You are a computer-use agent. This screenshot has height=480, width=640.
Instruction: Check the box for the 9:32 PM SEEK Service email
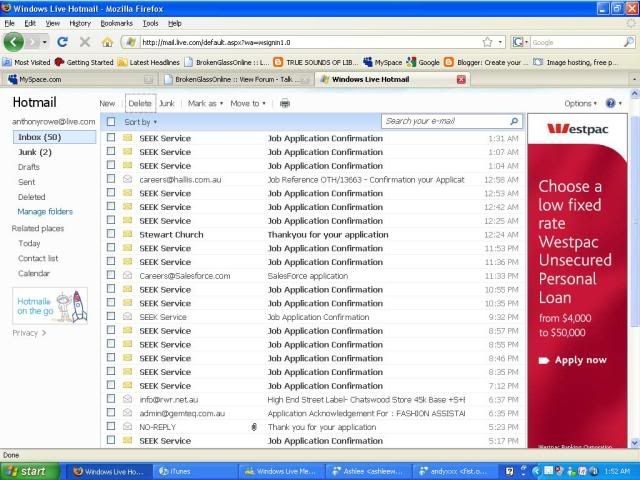[111, 316]
